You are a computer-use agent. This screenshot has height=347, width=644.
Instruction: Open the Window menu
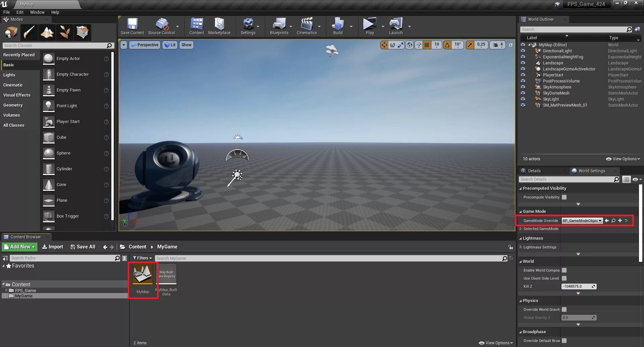(37, 12)
